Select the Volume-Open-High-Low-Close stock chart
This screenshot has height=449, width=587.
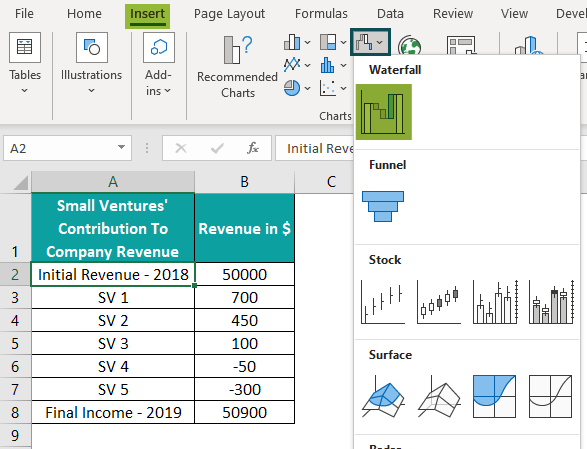551,302
